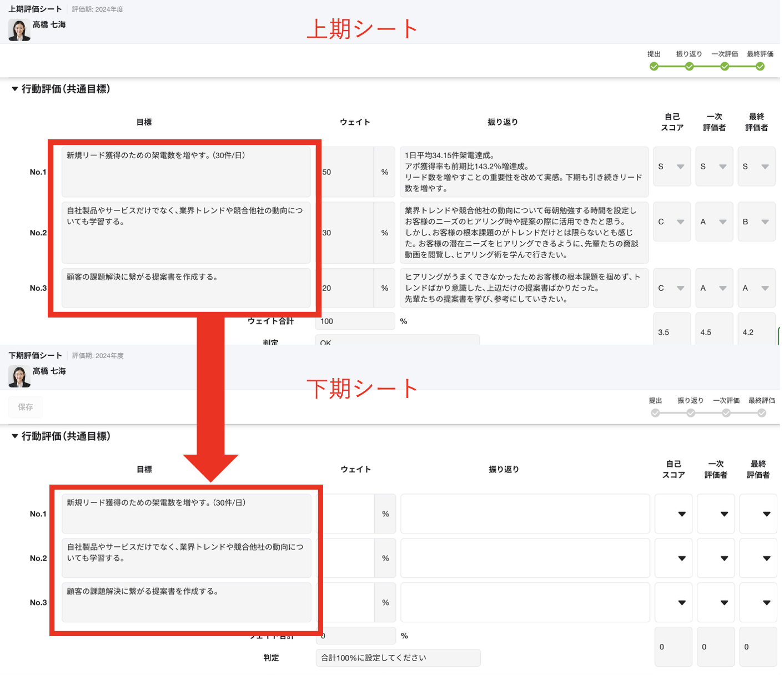Click the green 提出 step checkmark in upper sheet

[x=654, y=67]
